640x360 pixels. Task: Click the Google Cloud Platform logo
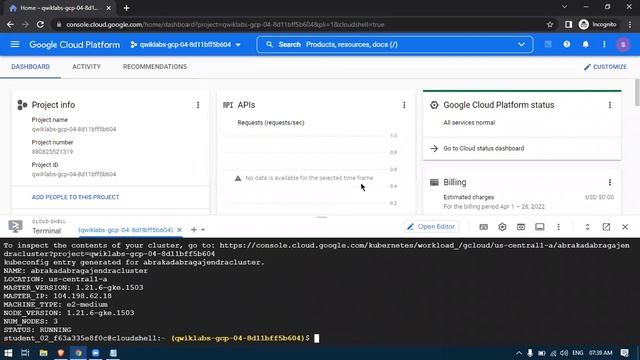click(75, 44)
